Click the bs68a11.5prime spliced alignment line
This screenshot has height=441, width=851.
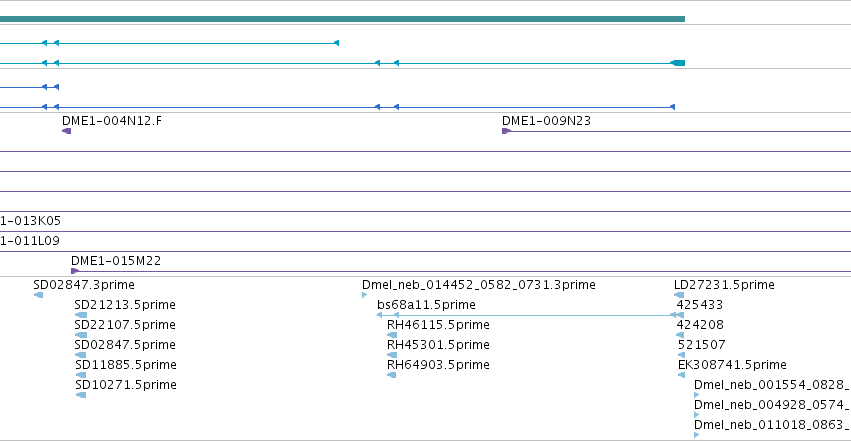coord(530,315)
